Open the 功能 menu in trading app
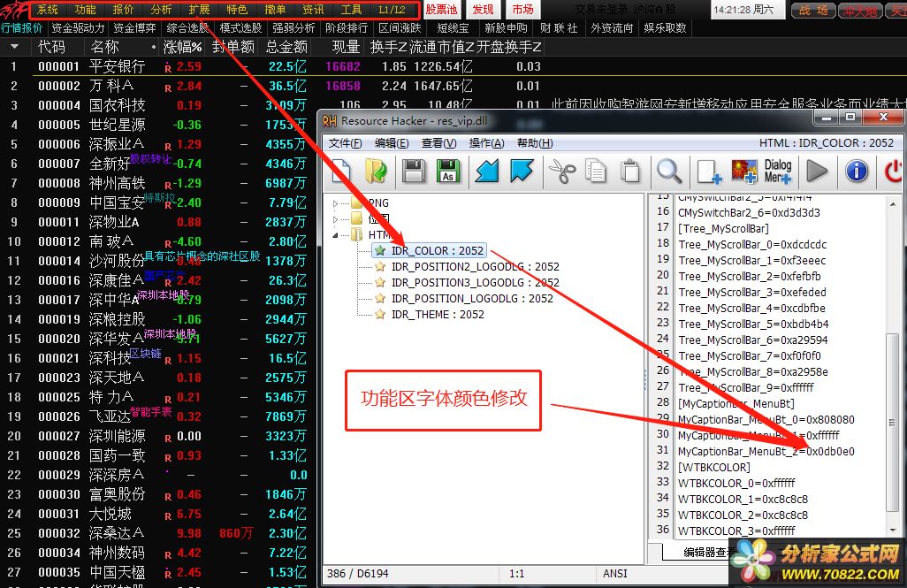 [x=86, y=9]
